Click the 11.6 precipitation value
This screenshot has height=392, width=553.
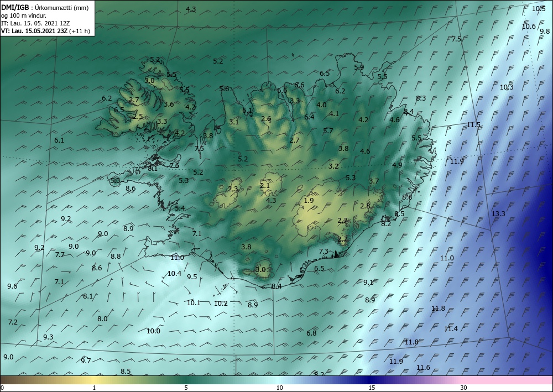[x=423, y=368]
